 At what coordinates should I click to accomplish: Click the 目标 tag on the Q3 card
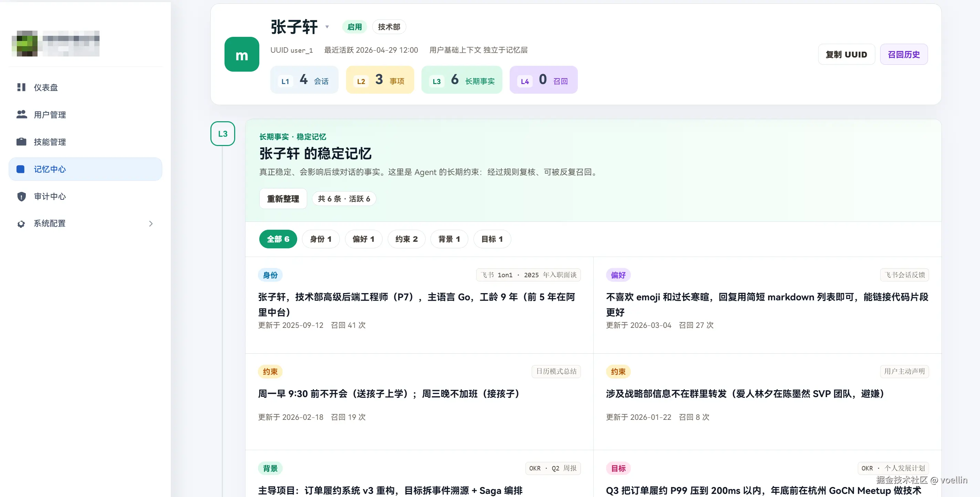[x=618, y=468]
